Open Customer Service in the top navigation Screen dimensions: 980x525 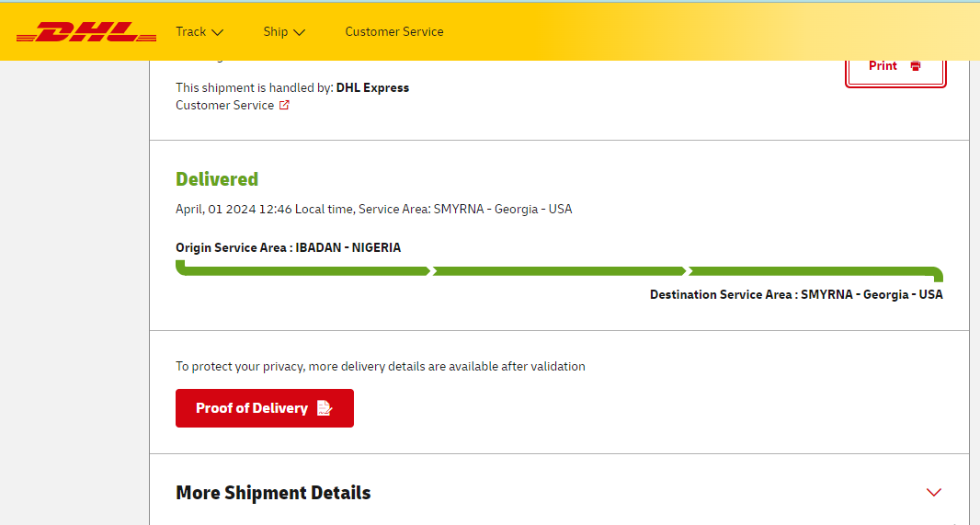pyautogui.click(x=394, y=32)
